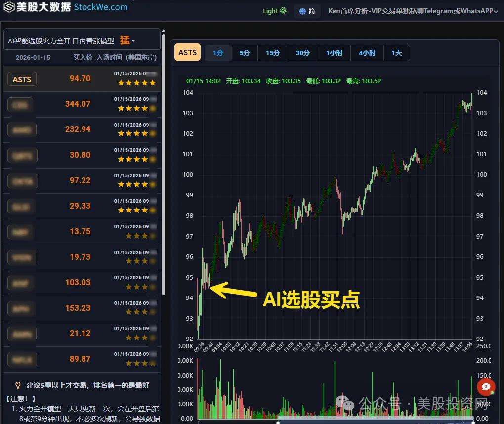Switch to the 1天 timeframe tab

397,53
